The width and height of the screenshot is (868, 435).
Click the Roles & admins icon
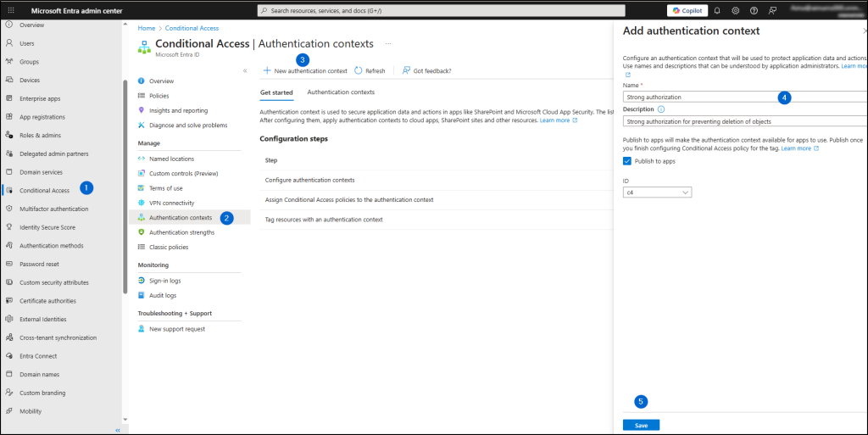[8, 135]
